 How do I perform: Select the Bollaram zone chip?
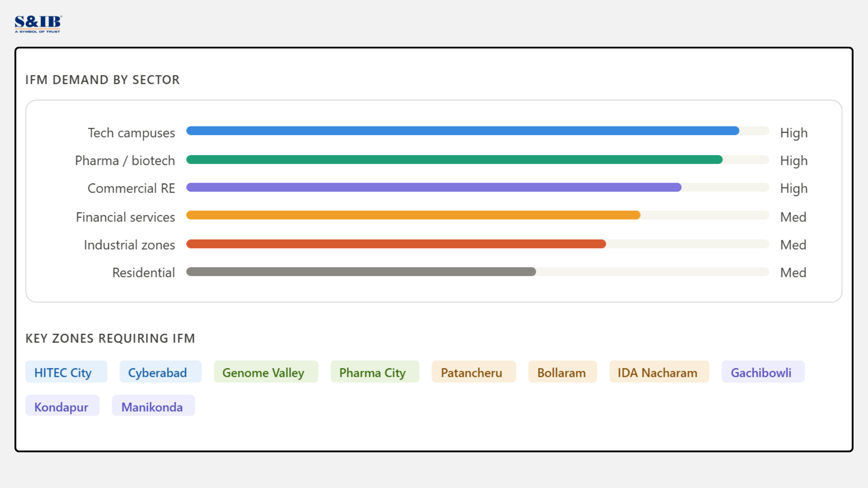[562, 372]
